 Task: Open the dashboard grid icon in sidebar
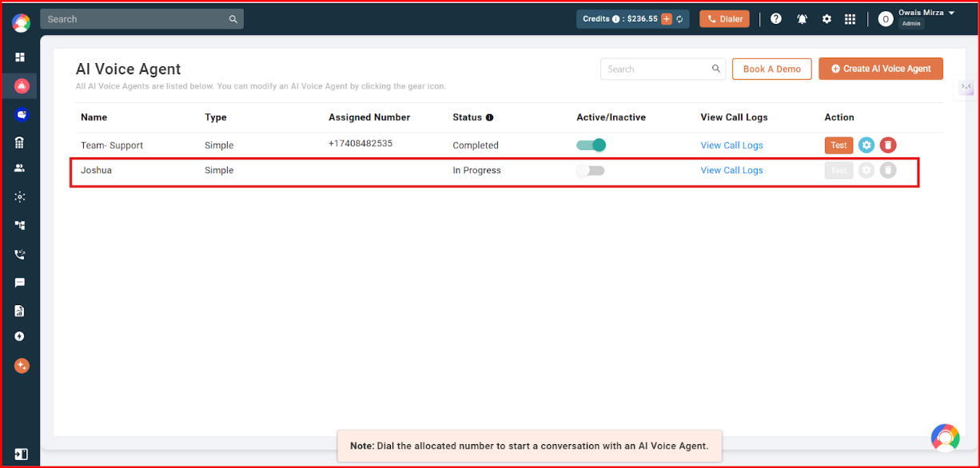pyautogui.click(x=20, y=58)
